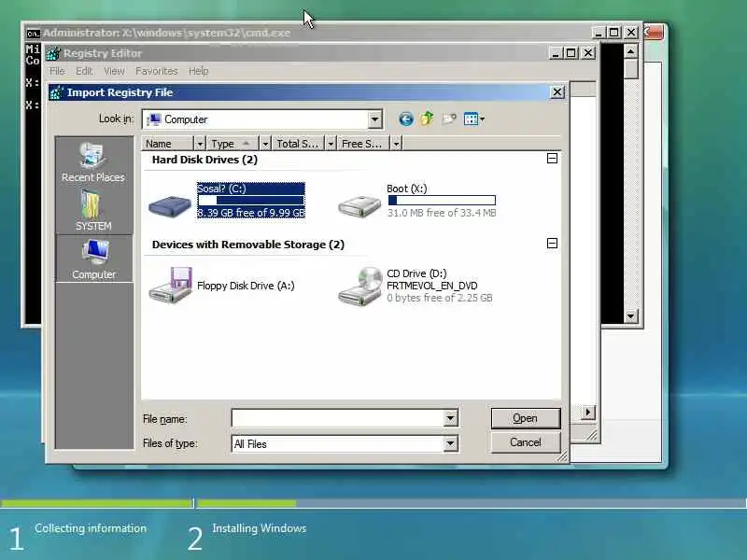Go back using the blue Back arrow icon

pyautogui.click(x=406, y=119)
